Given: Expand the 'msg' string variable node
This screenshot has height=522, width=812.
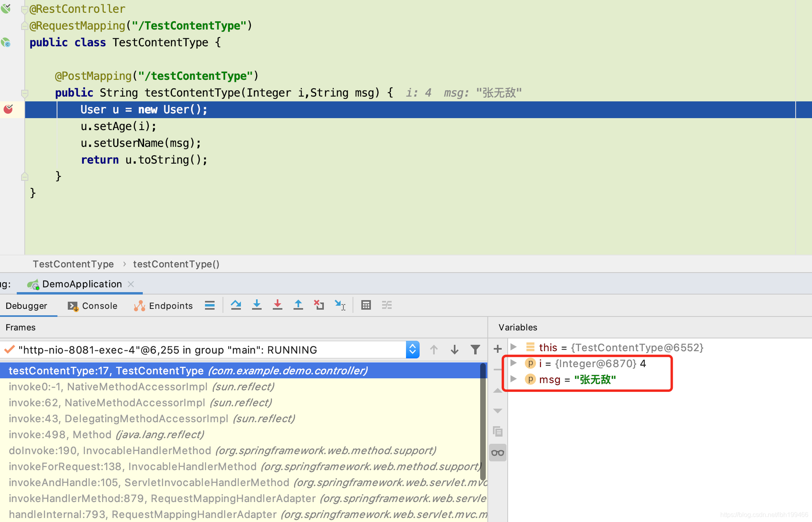Looking at the screenshot, I should [x=514, y=379].
